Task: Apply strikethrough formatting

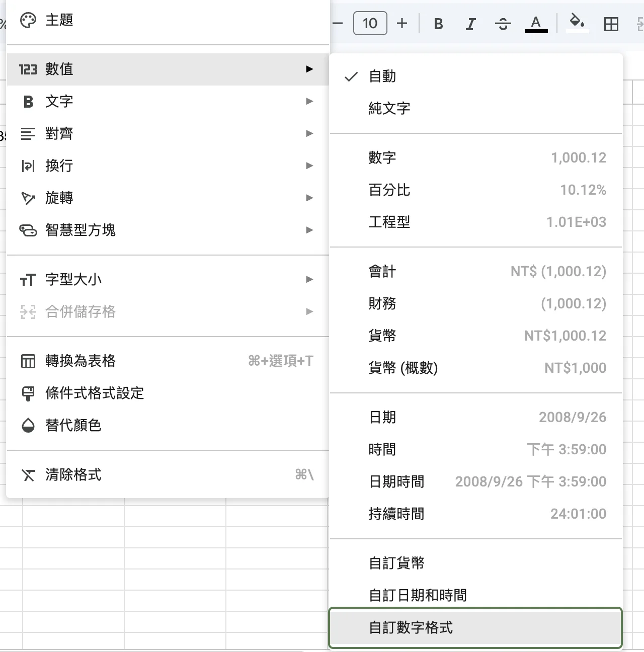Action: point(503,24)
